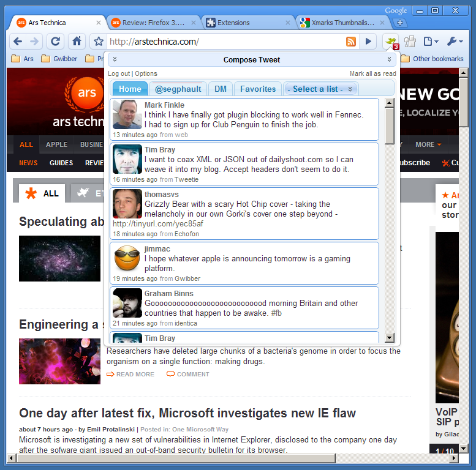This screenshot has height=470, width=476.
Task: Click the Ars Technica orange logo
Action: (87, 93)
